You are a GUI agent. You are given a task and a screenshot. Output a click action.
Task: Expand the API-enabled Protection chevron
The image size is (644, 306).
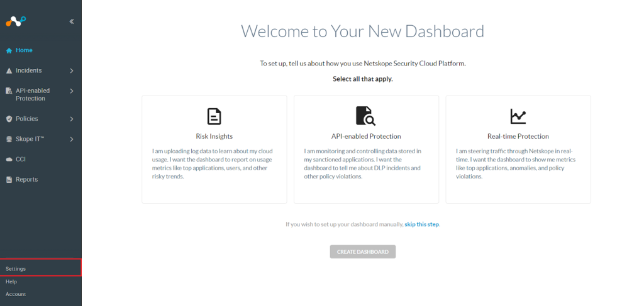click(72, 91)
